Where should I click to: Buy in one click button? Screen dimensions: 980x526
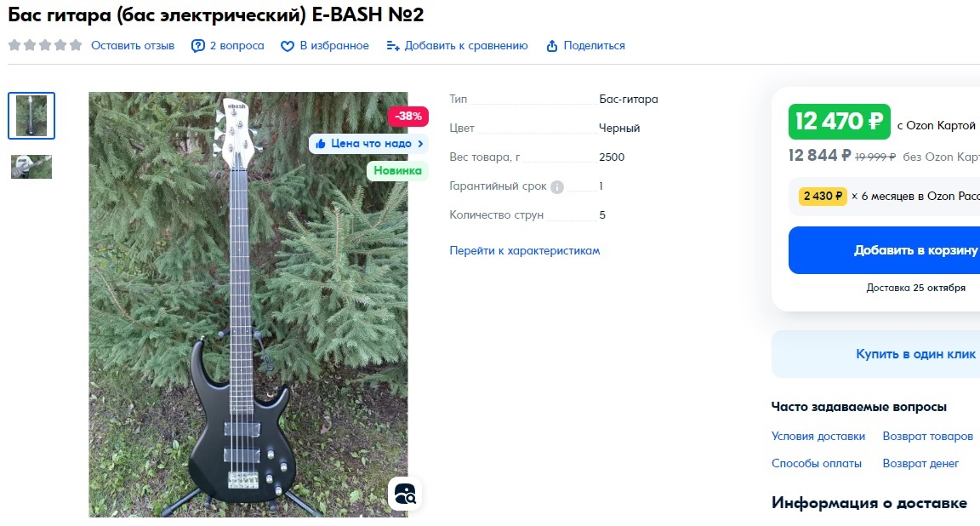coord(875,354)
